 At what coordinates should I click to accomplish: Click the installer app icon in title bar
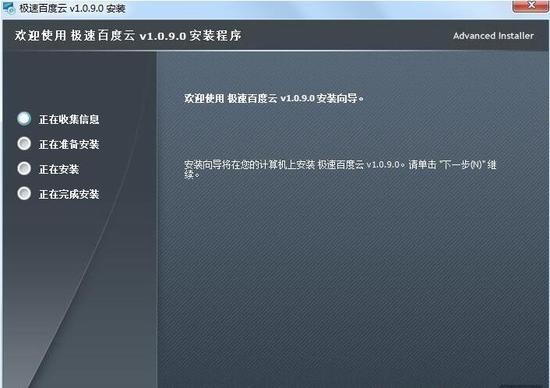coord(9,8)
